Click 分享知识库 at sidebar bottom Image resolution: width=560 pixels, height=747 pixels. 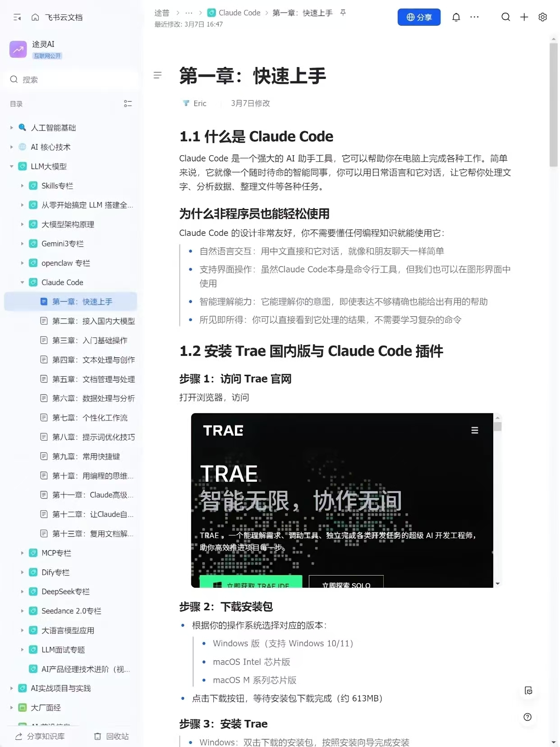pyautogui.click(x=40, y=736)
